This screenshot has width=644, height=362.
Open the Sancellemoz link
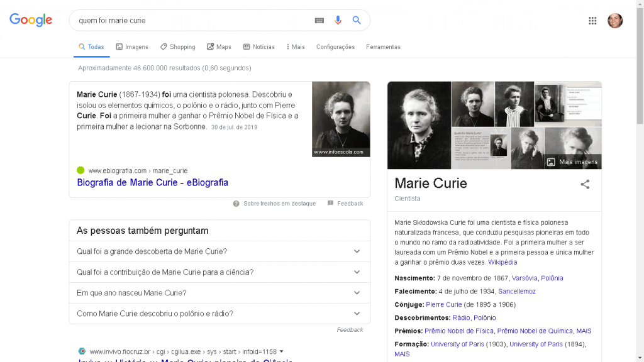[517, 291]
